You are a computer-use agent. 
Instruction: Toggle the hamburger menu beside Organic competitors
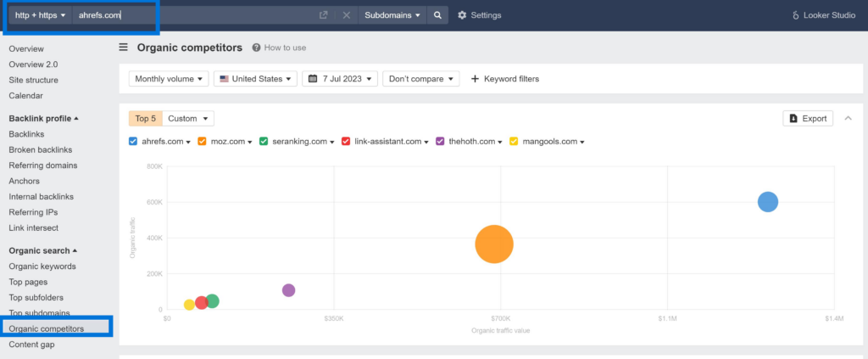pos(124,48)
